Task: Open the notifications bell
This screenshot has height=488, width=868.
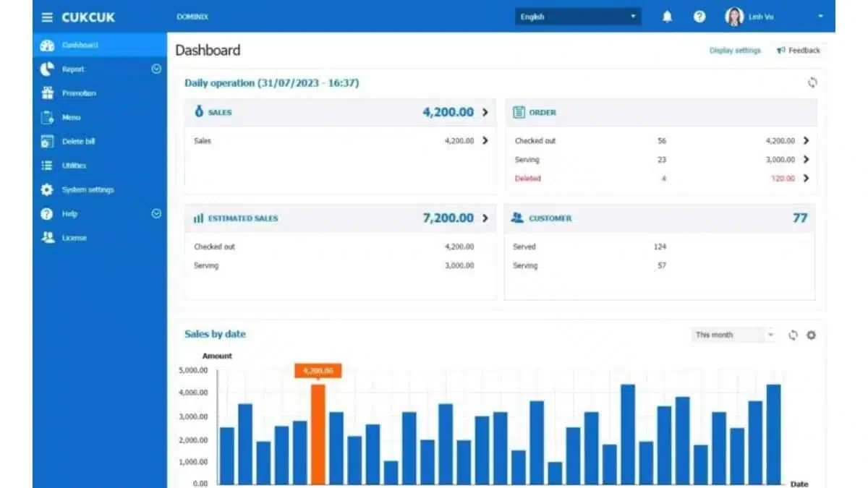Action: (x=667, y=17)
